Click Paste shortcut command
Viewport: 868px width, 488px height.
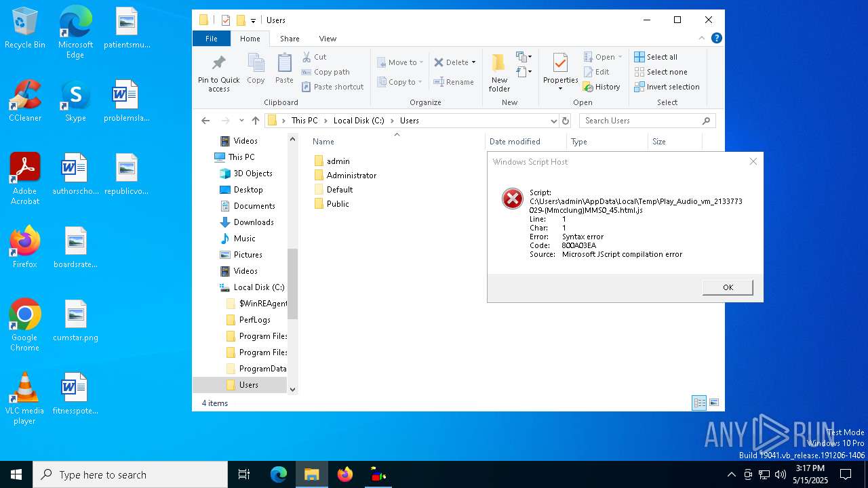(332, 87)
